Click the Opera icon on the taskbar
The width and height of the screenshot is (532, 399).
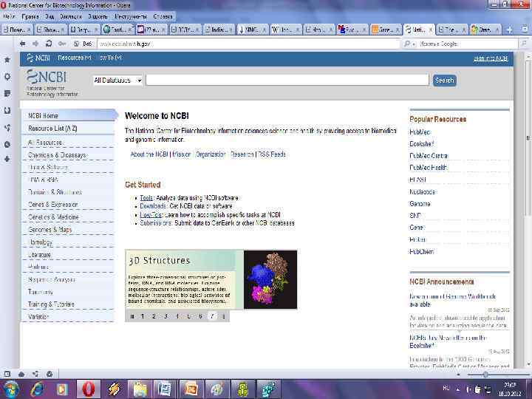pos(88,389)
